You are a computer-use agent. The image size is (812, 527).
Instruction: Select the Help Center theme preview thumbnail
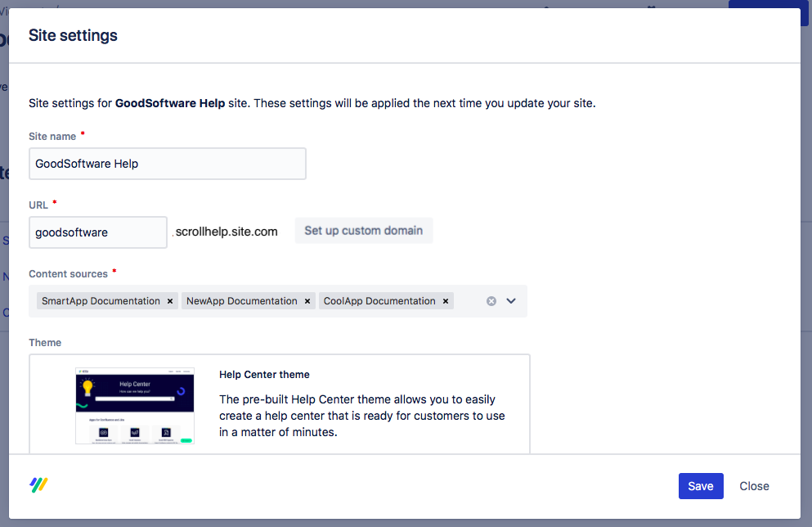135,406
